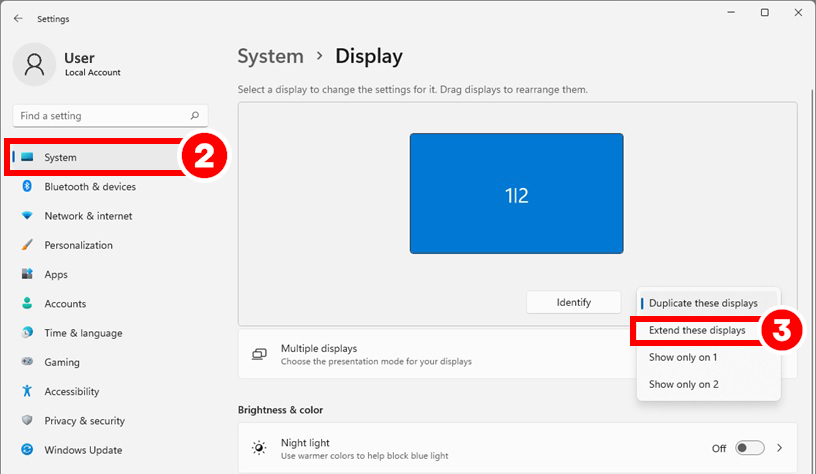This screenshot has width=816, height=474.
Task: Click the Personalization paintbrush icon
Action: [27, 245]
